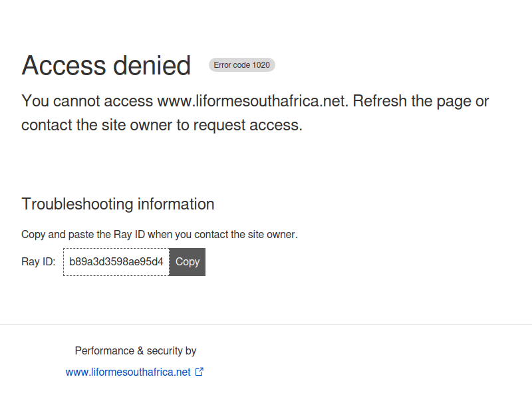The image size is (532, 399).
Task: Click You cannot access at the paragraph start
Action: tap(87, 101)
